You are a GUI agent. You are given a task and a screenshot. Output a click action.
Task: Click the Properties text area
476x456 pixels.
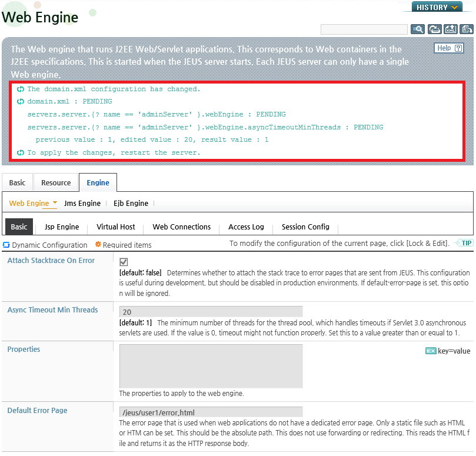tap(211, 366)
